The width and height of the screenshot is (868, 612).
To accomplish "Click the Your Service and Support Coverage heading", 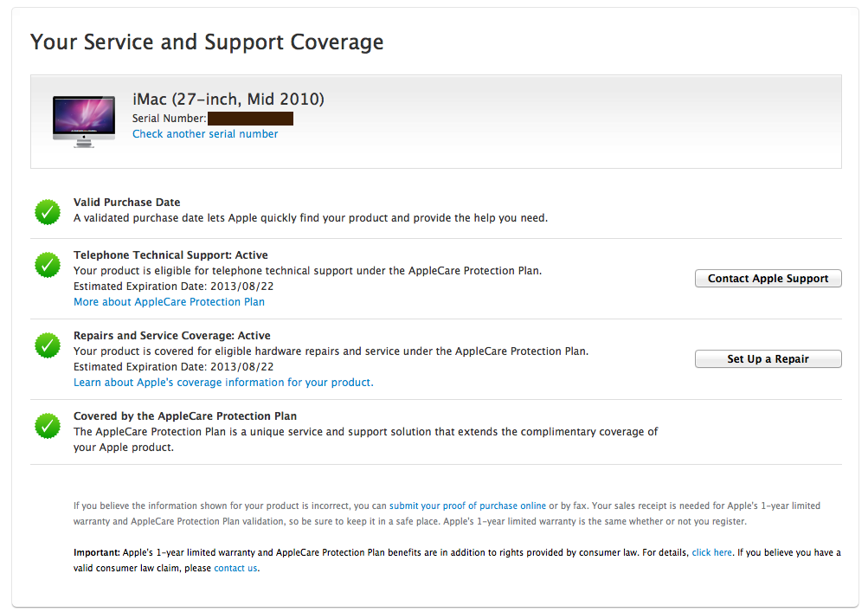I will tap(207, 42).
